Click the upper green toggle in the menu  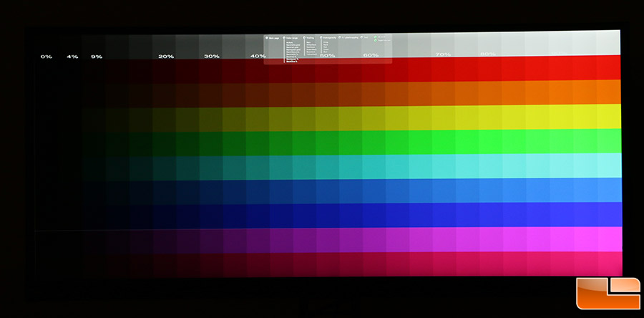point(376,37)
